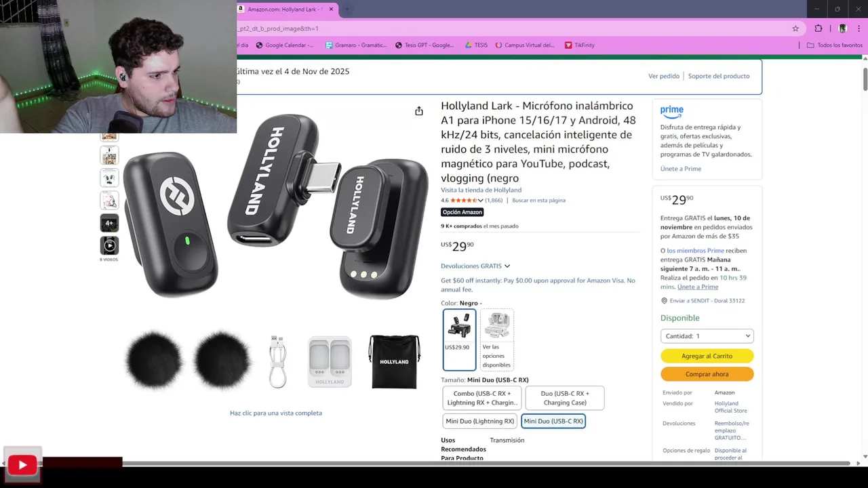This screenshot has width=868, height=488.
Task: Open the Chrome three-dot menu
Action: coord(859,28)
